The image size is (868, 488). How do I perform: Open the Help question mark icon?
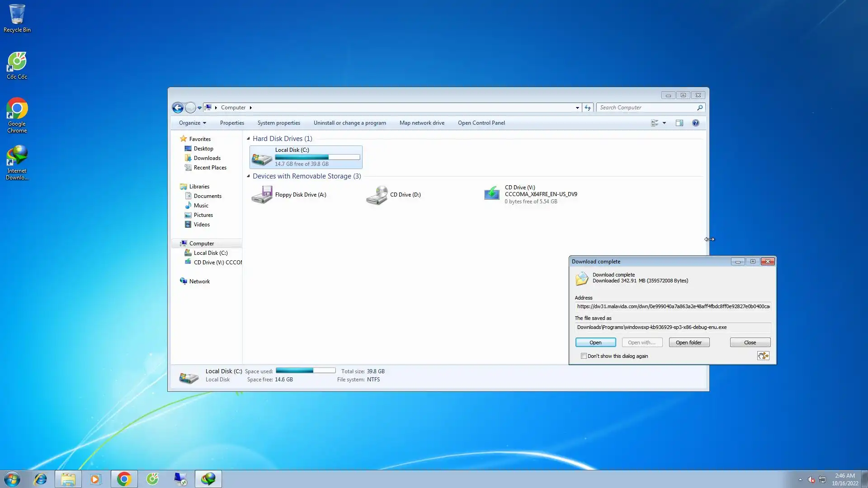coord(695,123)
